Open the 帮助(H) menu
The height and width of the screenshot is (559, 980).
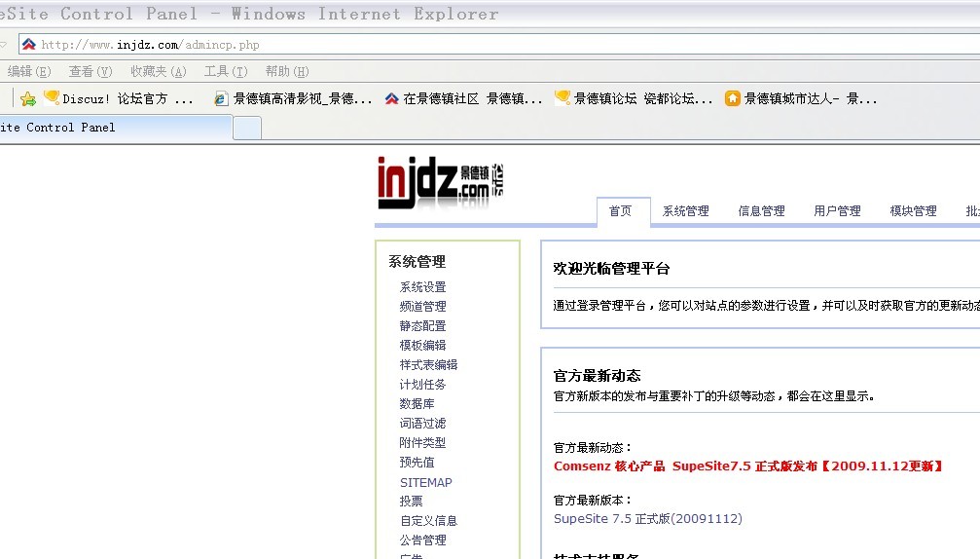coord(287,71)
